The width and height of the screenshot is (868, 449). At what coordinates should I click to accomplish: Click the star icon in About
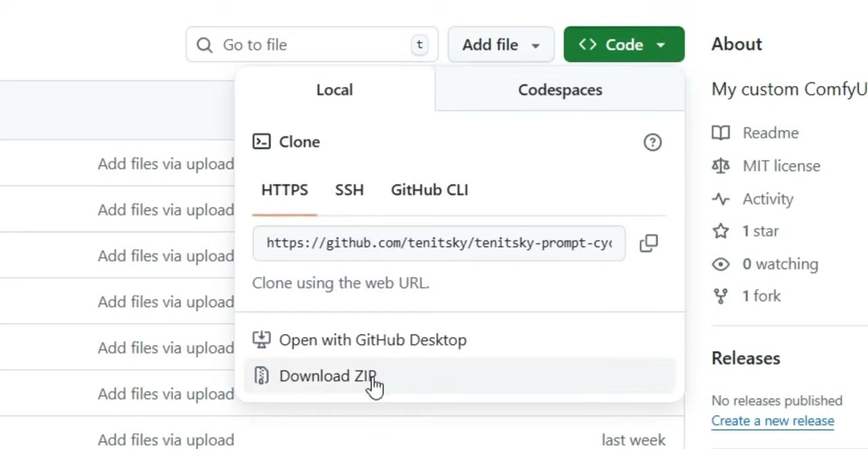(721, 231)
